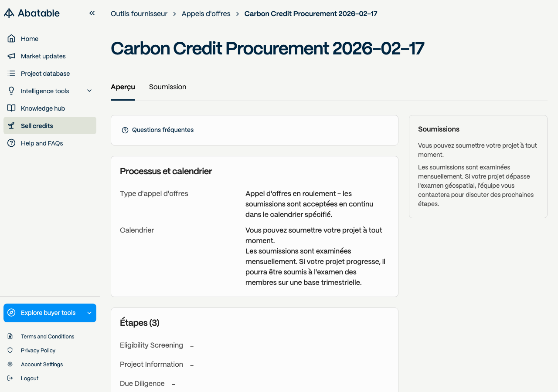
Task: Open the Knowledge hub book icon
Action: coord(11,108)
